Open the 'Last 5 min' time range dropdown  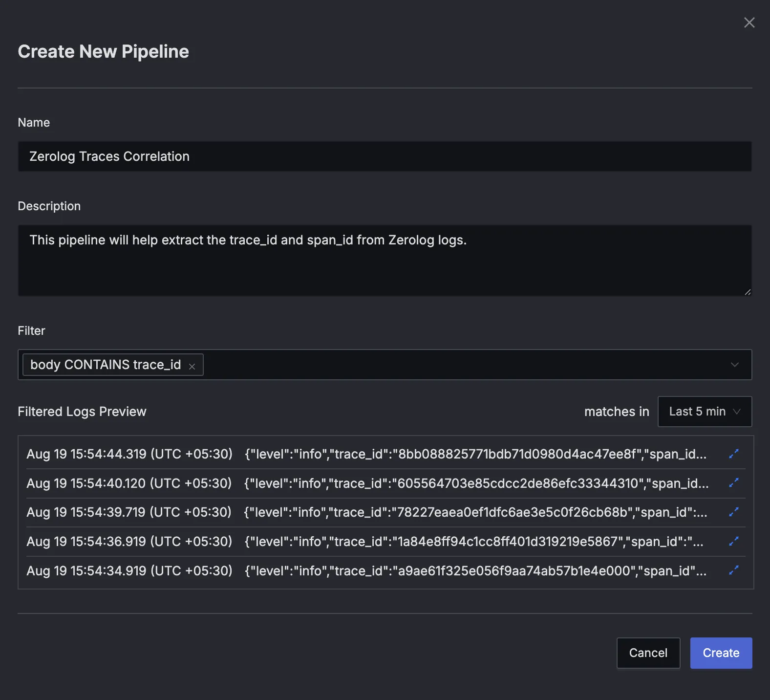705,412
